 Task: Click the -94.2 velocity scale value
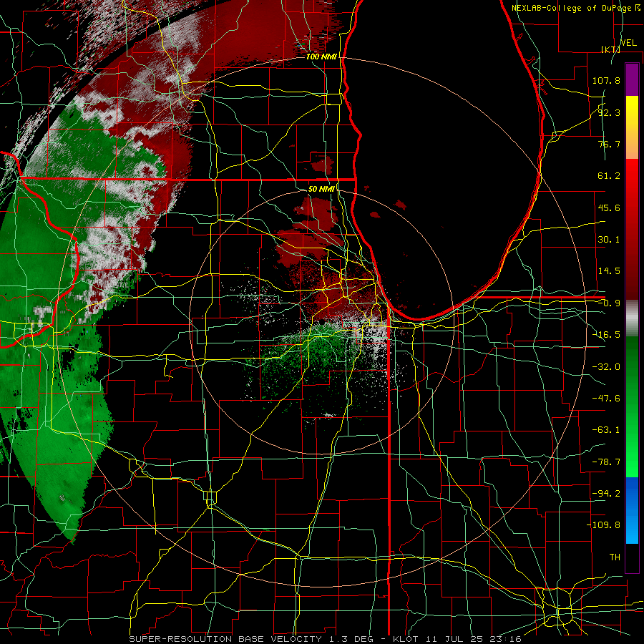coord(606,493)
